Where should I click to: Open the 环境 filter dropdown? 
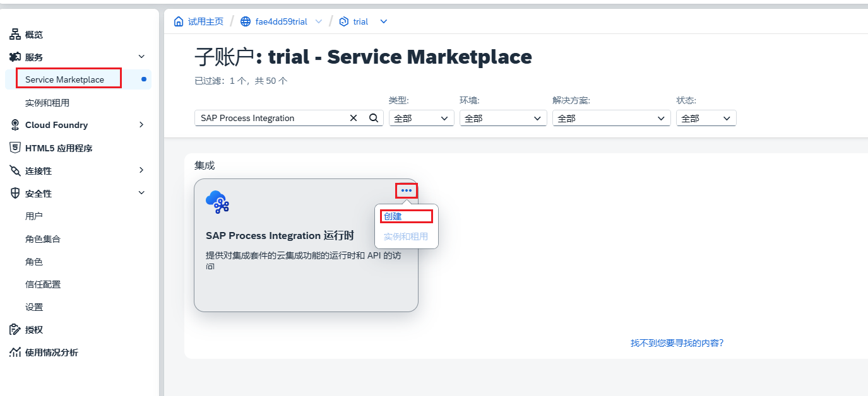point(502,118)
